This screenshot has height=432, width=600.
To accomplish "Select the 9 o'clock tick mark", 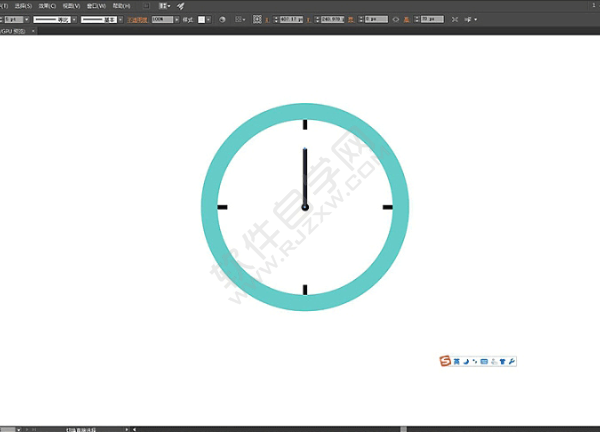I will (222, 207).
